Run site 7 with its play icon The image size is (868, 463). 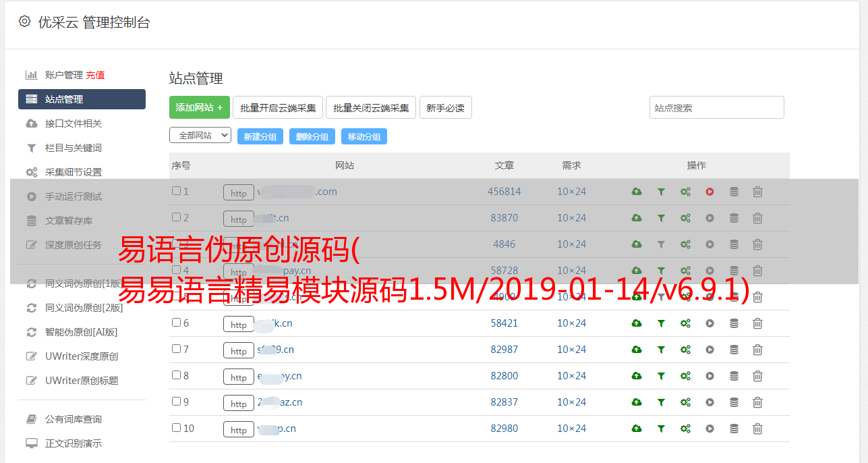pos(710,350)
